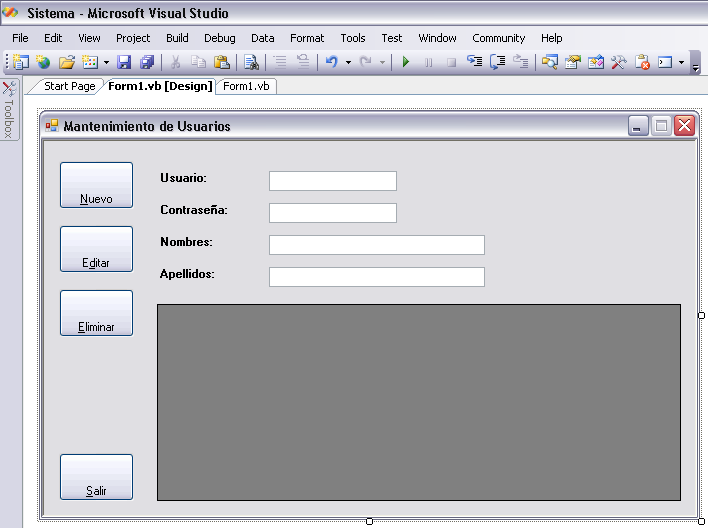Switch to the Form1.vb code tab
Screen dimensions: 708x528
point(246,86)
